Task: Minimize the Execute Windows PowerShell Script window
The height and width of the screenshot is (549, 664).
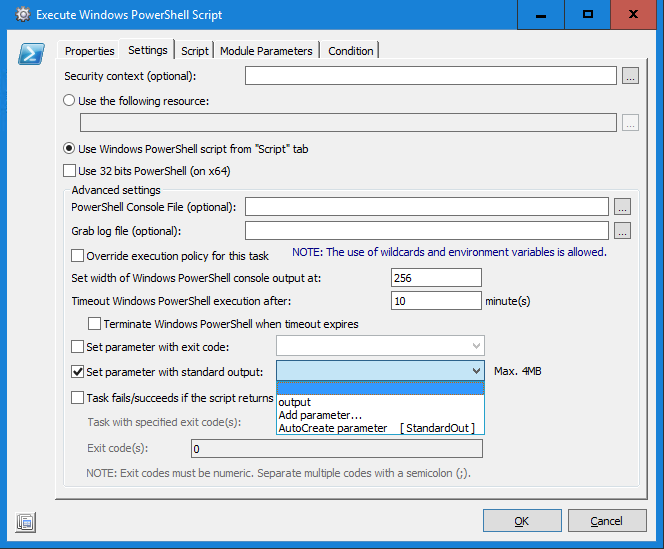Action: 541,14
